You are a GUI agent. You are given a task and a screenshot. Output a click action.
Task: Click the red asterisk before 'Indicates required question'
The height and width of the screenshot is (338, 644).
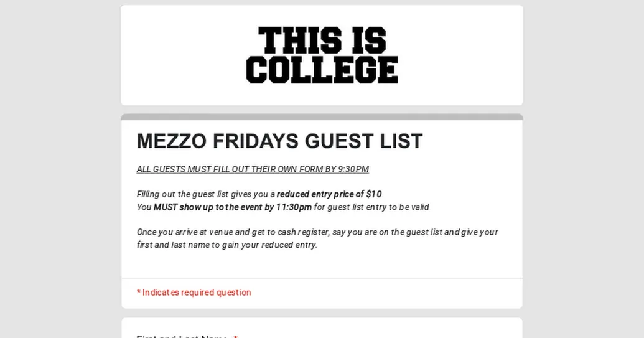(139, 293)
